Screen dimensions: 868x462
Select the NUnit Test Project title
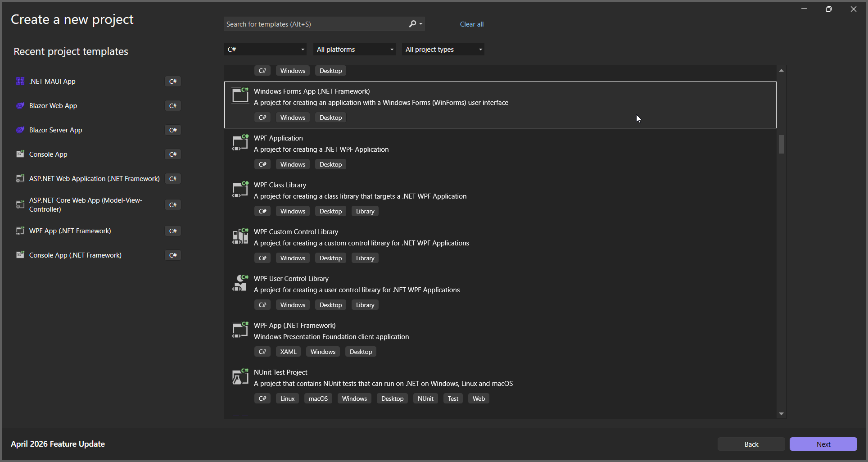[280, 372]
